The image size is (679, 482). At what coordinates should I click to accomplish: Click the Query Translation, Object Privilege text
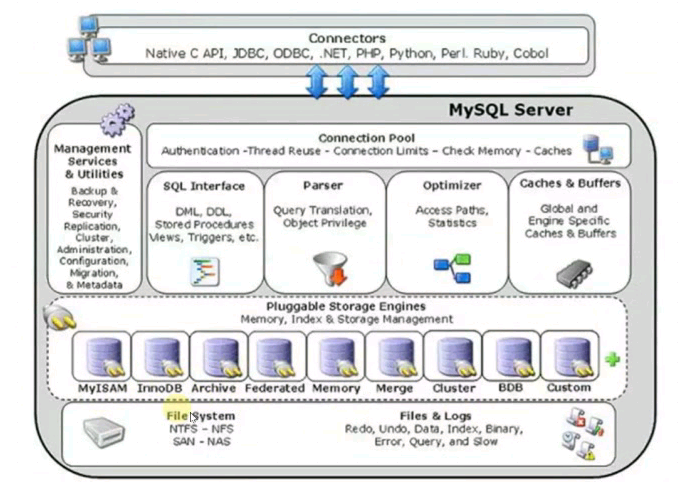pyautogui.click(x=323, y=217)
